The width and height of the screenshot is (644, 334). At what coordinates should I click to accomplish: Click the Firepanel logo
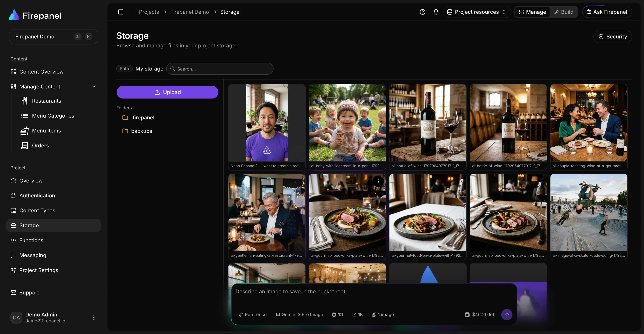point(35,15)
